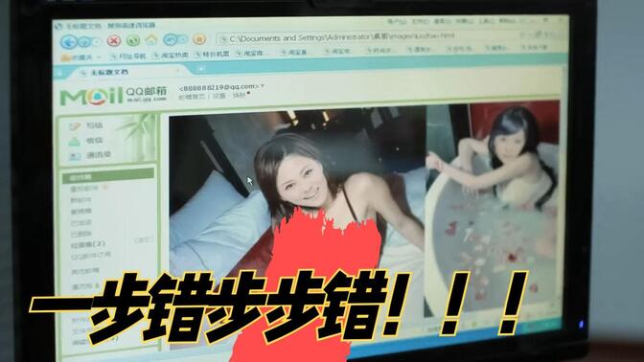The height and width of the screenshot is (362, 644).
Task: Click the blue forward arrow button
Action: tap(84, 41)
